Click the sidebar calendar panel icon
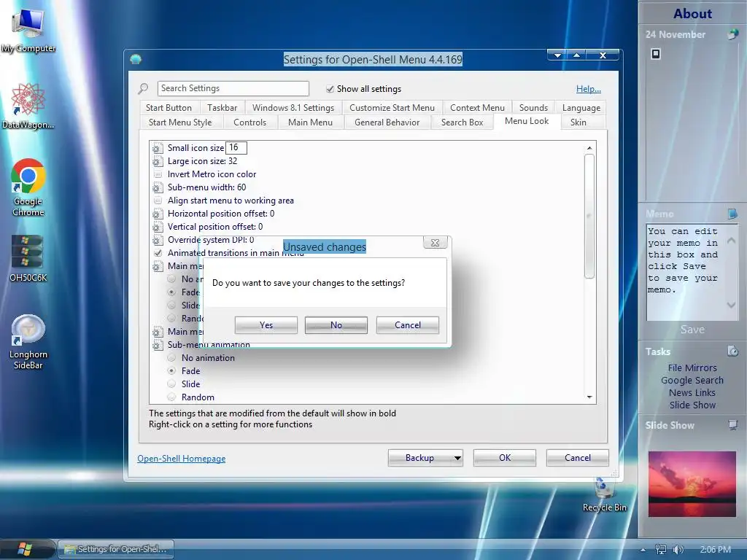This screenshot has width=747, height=560. (x=732, y=34)
